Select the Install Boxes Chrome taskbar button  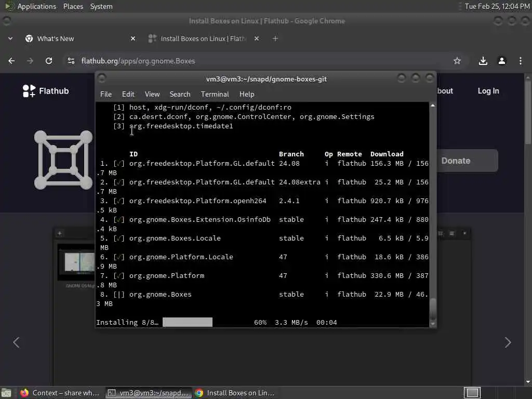pyautogui.click(x=235, y=393)
